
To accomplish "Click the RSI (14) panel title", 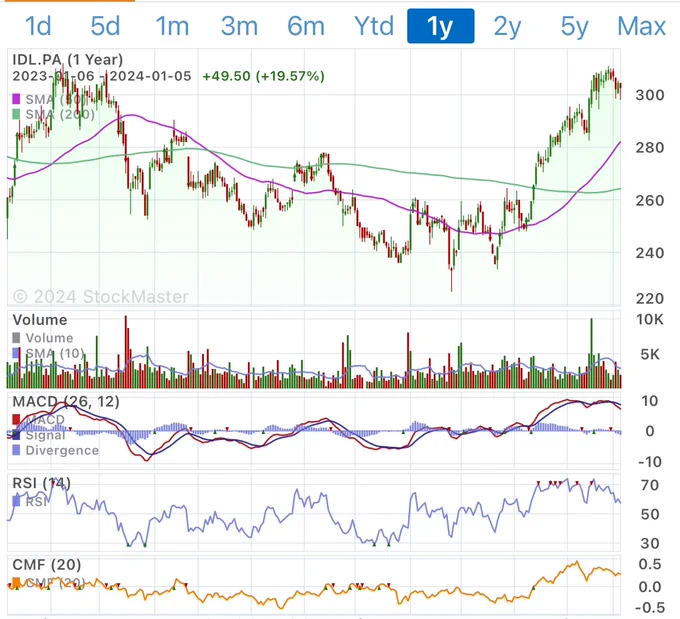I will click(42, 483).
